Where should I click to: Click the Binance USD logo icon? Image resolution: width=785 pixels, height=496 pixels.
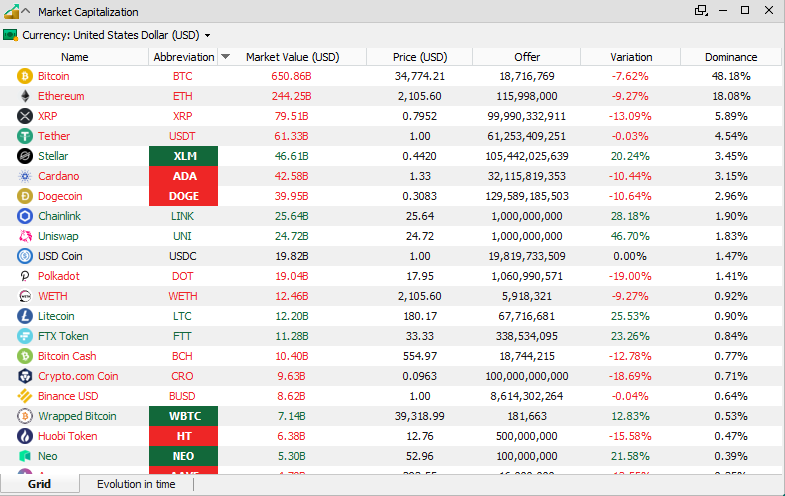tap(25, 396)
